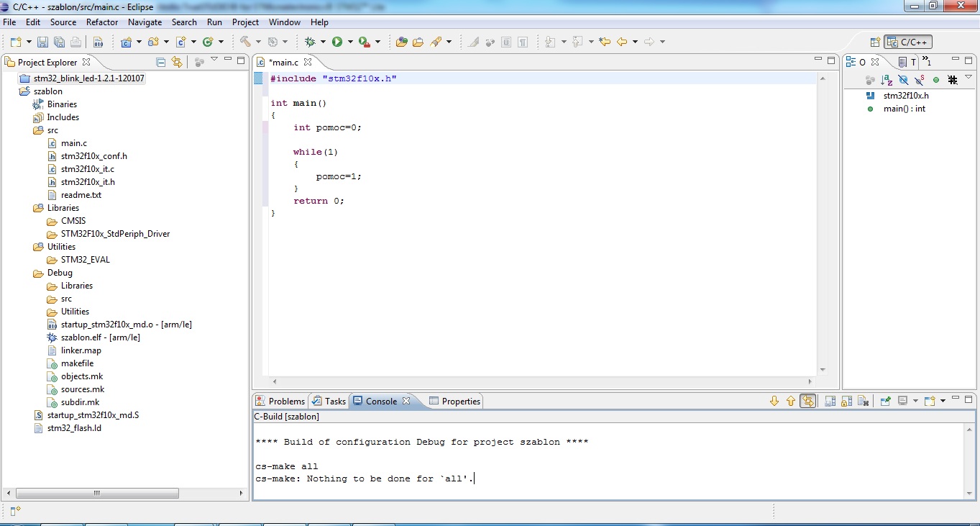980x526 pixels.
Task: Open dropdown arrow beside Debug bug icon
Action: coord(323,42)
